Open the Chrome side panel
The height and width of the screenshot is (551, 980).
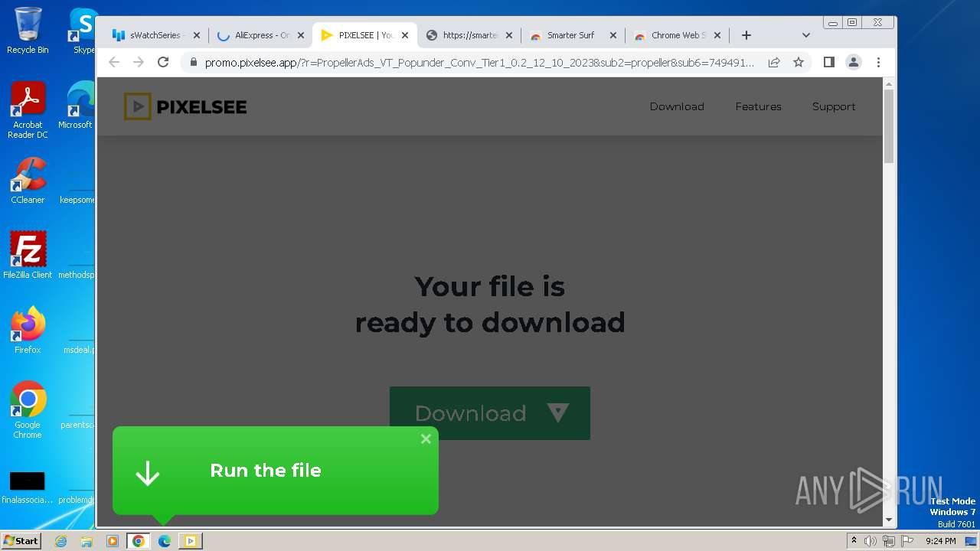[828, 62]
